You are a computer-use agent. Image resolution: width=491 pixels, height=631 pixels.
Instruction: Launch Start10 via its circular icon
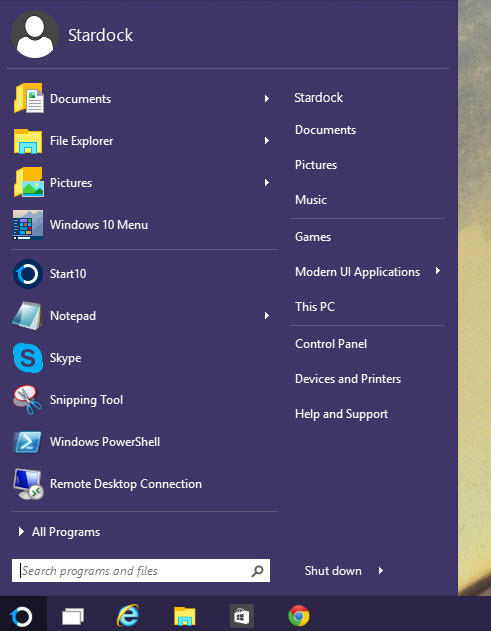tap(28, 274)
